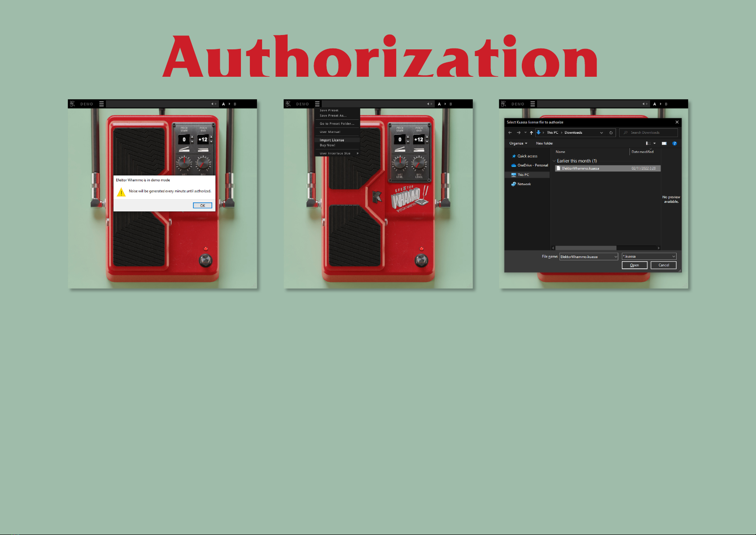
Task: Expand User Interface Size submenu
Action: pos(337,153)
